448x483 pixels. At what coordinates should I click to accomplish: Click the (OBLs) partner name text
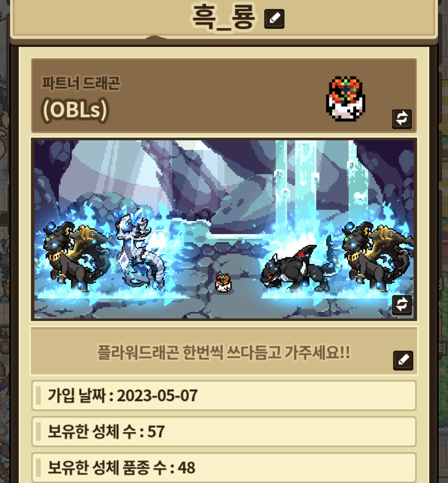pyautogui.click(x=75, y=110)
